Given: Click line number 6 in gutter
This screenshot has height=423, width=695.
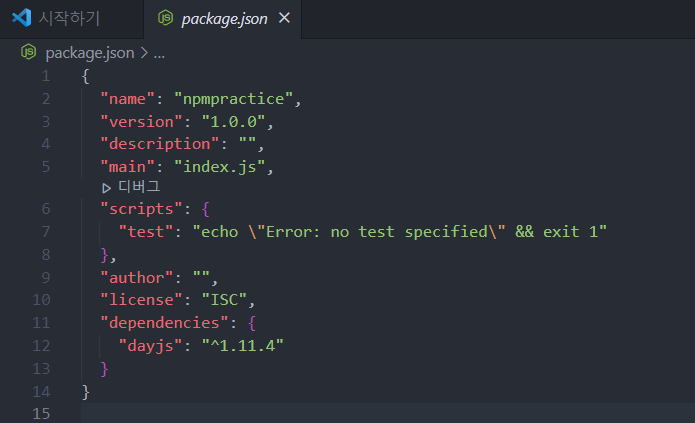Looking at the screenshot, I should click(46, 208).
